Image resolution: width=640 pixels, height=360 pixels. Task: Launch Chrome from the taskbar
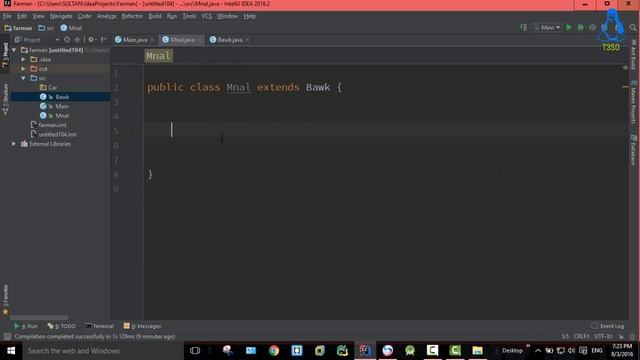274,350
